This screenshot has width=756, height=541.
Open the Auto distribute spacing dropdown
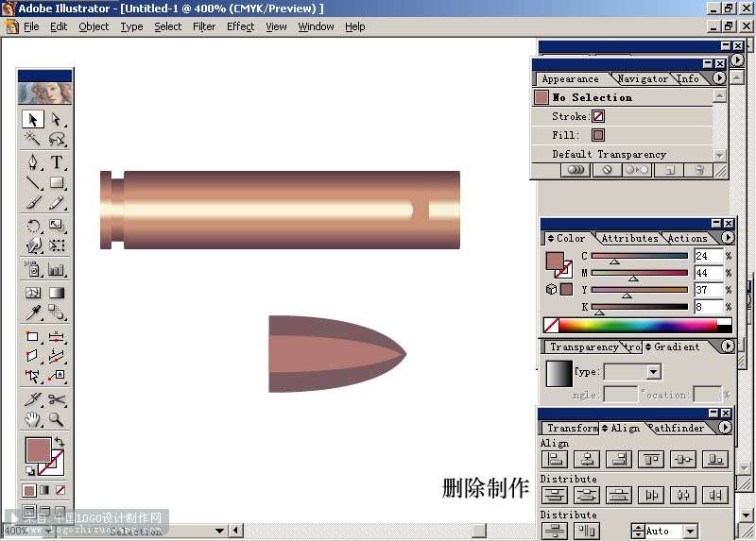pyautogui.click(x=691, y=531)
